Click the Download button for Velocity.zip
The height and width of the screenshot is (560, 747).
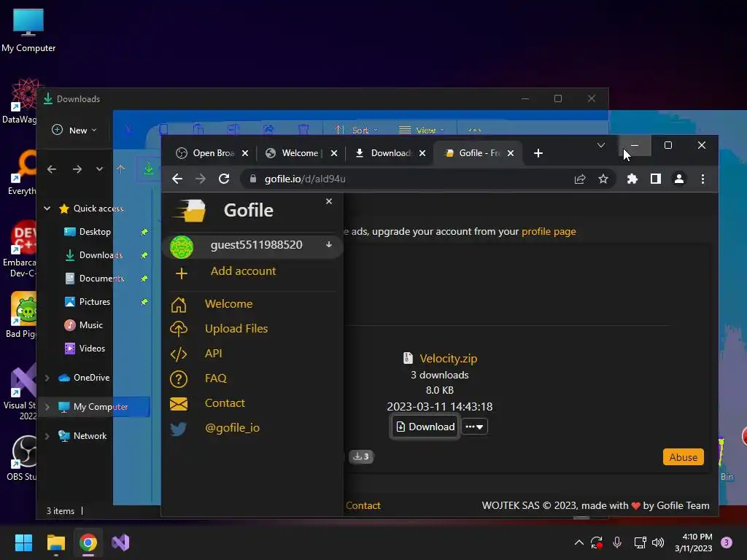[425, 427]
